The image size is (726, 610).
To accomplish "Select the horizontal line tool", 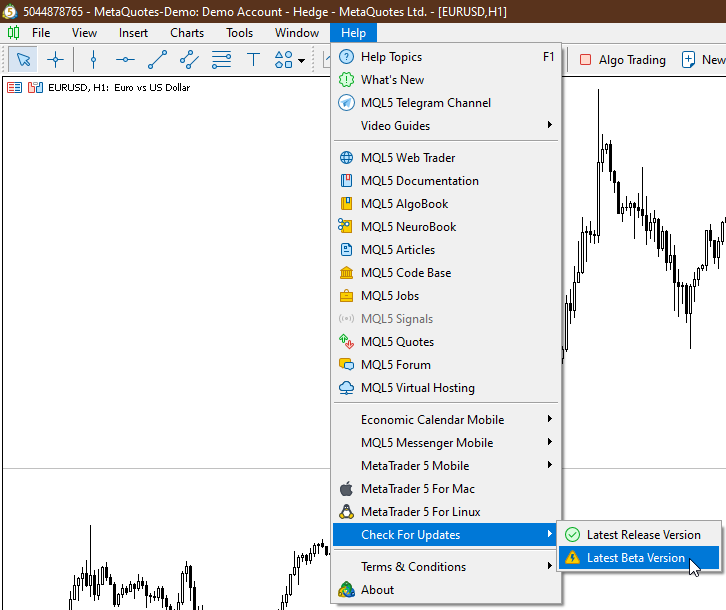I will coord(125,60).
